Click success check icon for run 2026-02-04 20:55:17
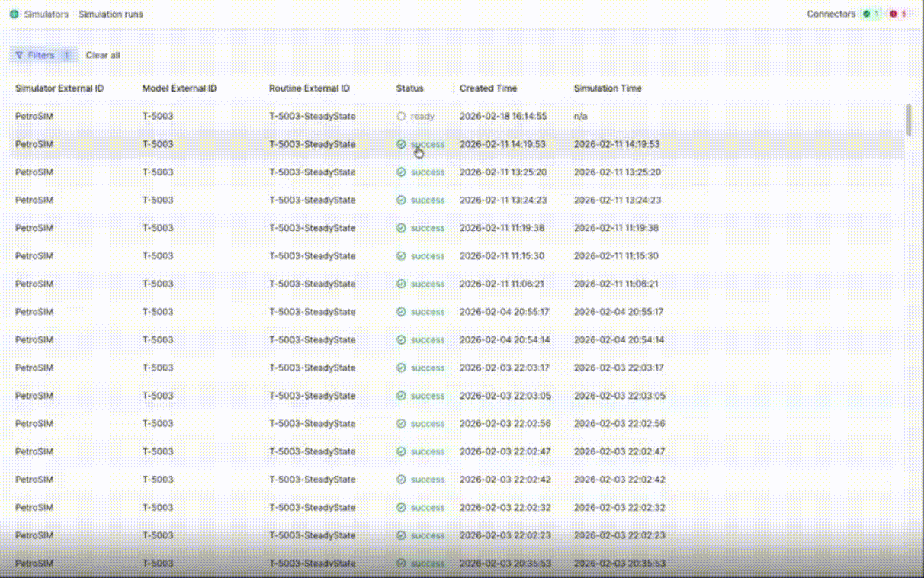The height and width of the screenshot is (578, 924). (x=401, y=312)
